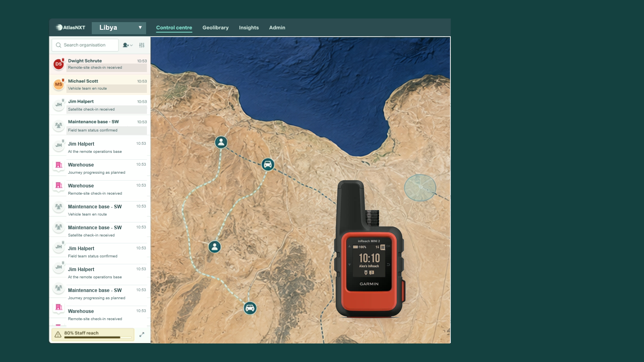644x362 pixels.
Task: Open Maintenance base - SW satellite check-in entry
Action: pyautogui.click(x=100, y=231)
